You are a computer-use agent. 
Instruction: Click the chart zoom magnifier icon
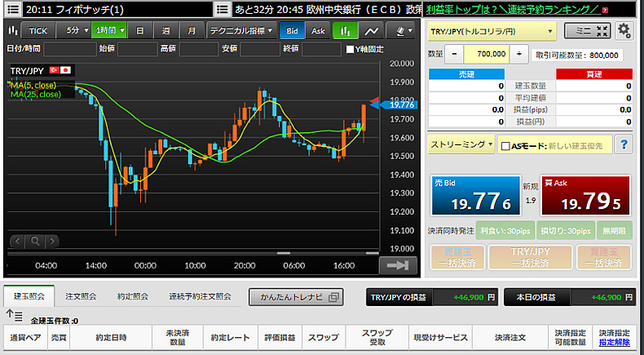coord(35,241)
